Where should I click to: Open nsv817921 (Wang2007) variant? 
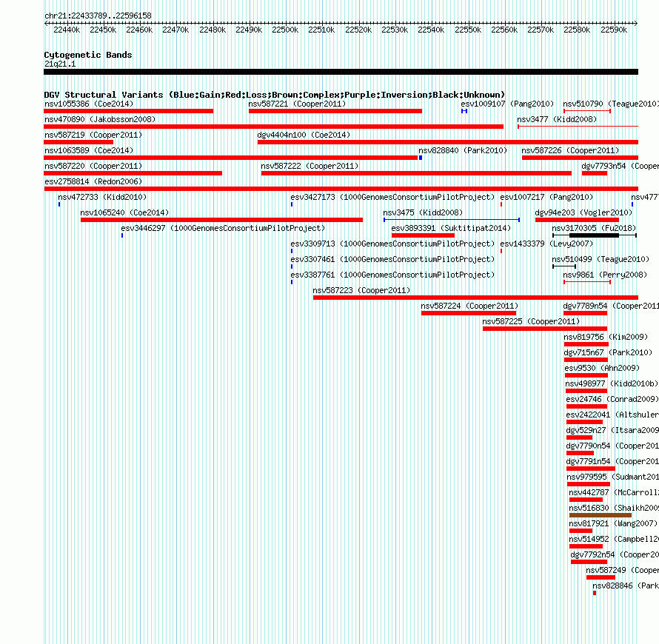tap(581, 531)
